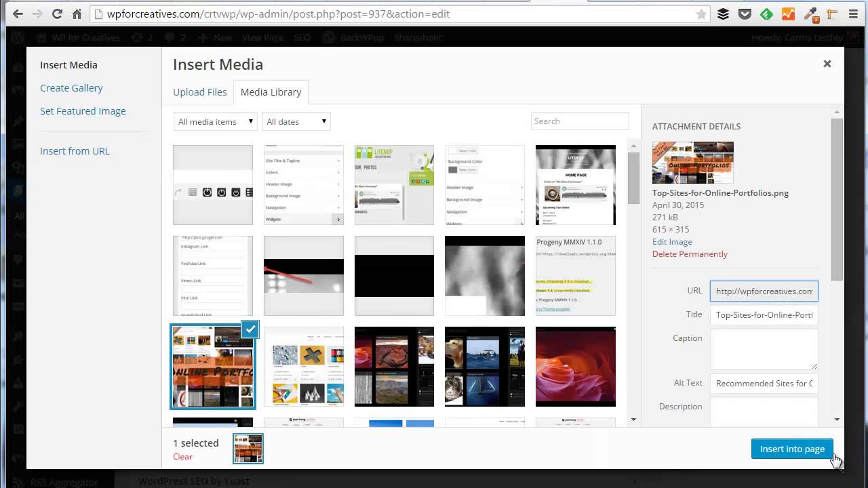Select the dog and boats photo grid thumbnail
This screenshot has height=488, width=868.
(x=485, y=367)
